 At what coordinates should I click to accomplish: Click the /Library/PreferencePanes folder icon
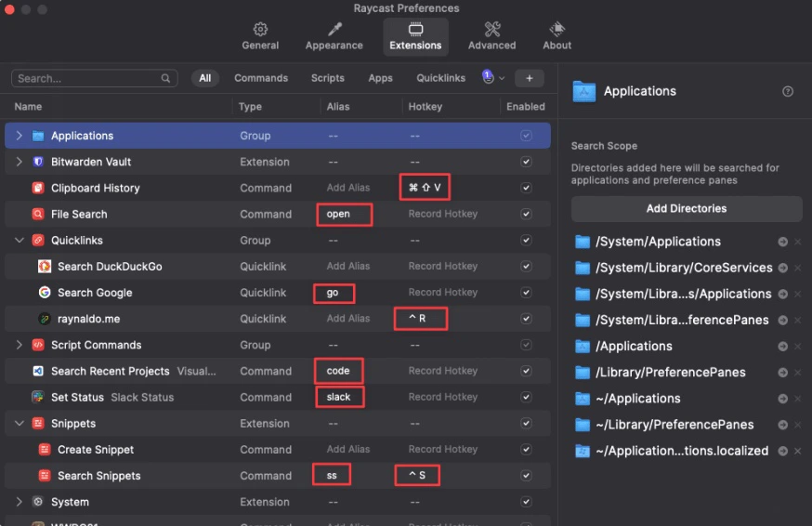click(583, 372)
